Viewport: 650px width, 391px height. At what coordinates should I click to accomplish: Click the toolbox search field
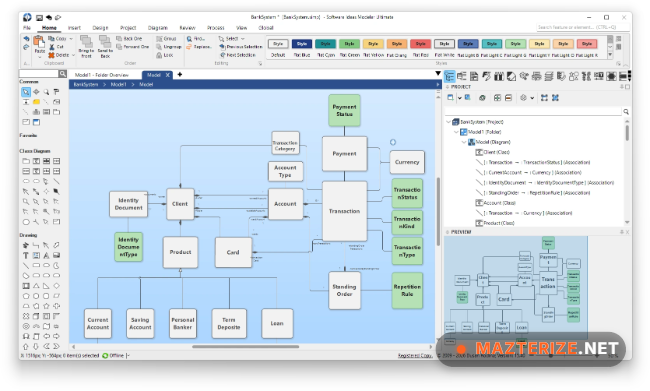pos(39,74)
